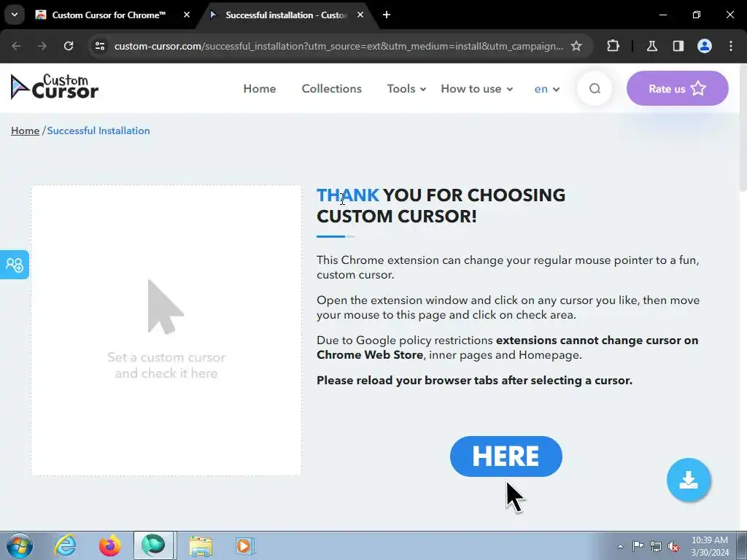This screenshot has height=560, width=747.
Task: Go back with the back arrow
Action: point(16,46)
